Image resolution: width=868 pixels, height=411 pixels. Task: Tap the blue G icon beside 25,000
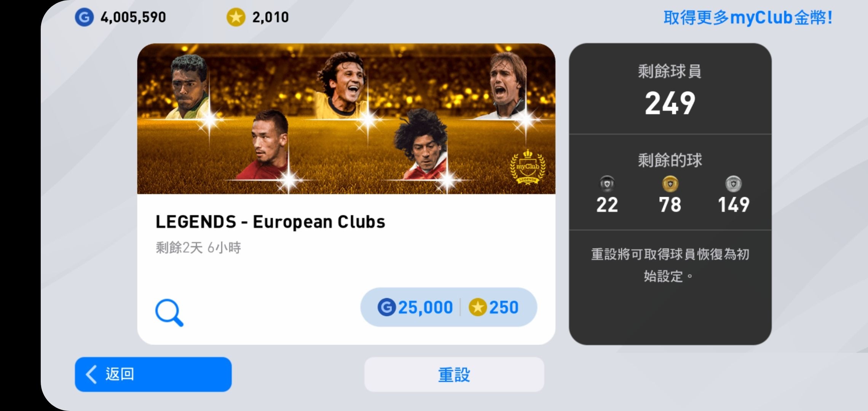(x=387, y=307)
